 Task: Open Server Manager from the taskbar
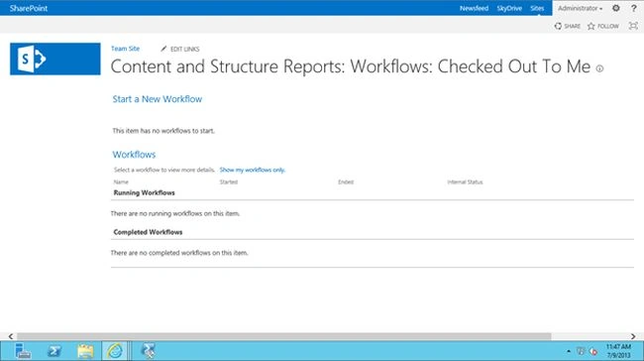(23, 351)
